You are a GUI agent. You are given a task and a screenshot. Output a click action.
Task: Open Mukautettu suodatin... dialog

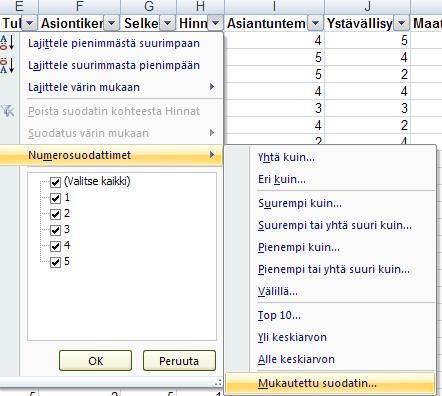point(330,383)
